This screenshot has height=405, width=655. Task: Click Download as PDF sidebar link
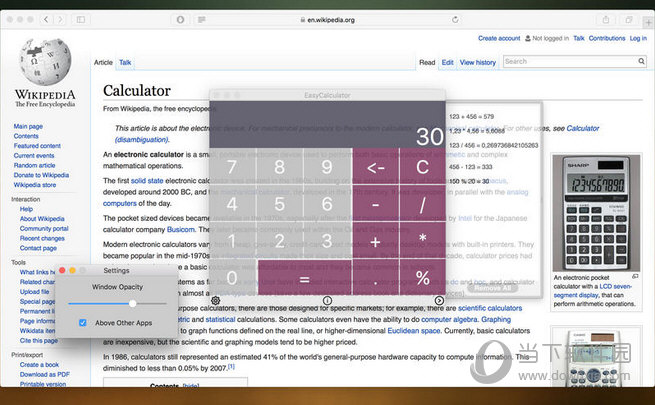pyautogui.click(x=45, y=374)
